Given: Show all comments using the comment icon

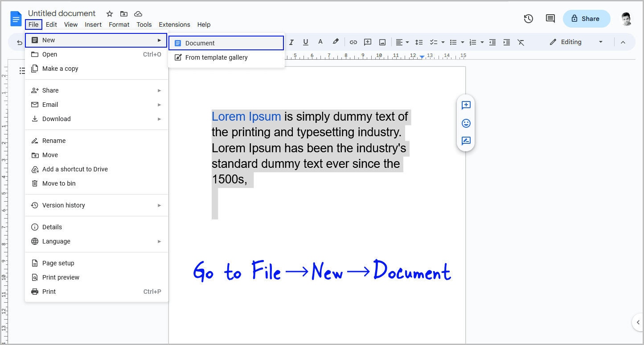Looking at the screenshot, I should point(550,19).
